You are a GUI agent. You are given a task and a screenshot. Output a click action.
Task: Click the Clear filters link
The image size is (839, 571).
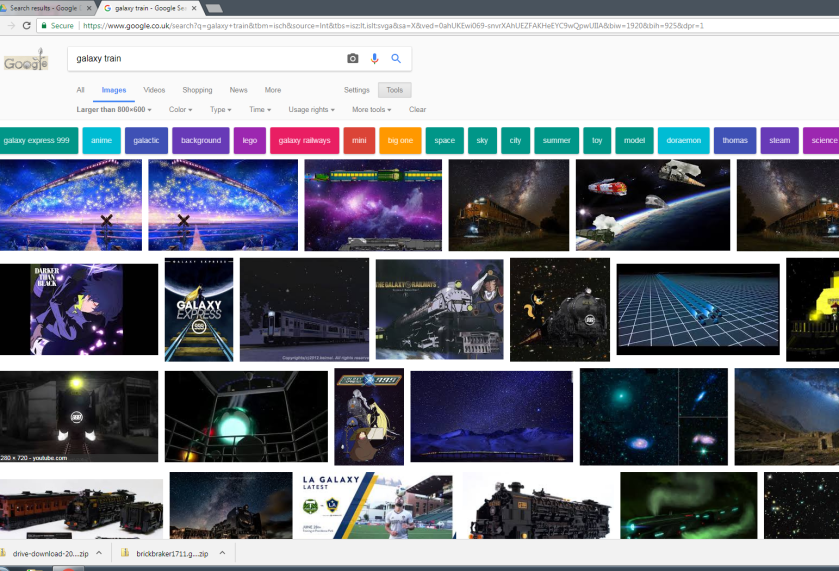pyautogui.click(x=417, y=110)
